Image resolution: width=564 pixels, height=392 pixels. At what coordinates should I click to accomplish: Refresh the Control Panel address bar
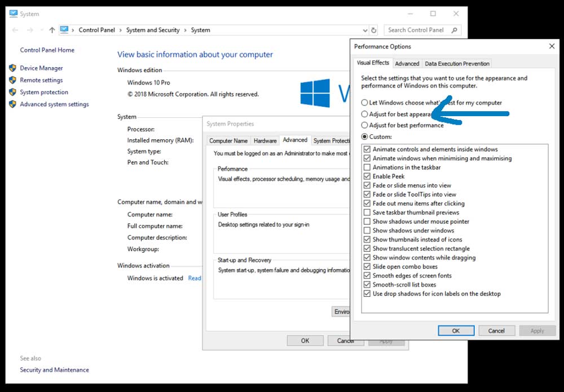click(x=373, y=30)
